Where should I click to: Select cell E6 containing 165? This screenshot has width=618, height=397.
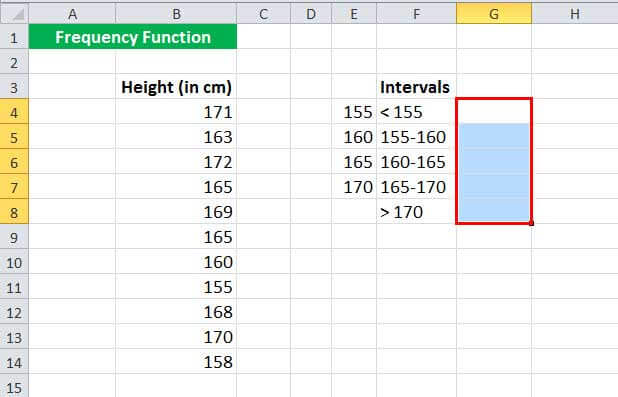pyautogui.click(x=354, y=162)
